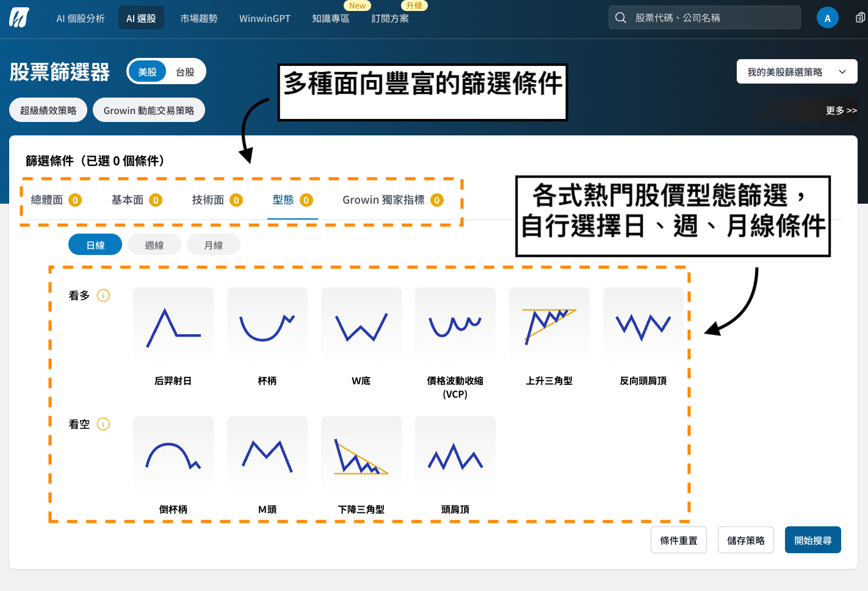868x591 pixels.
Task: Choose the 倒杯柄 bearish pattern icon
Action: point(173,456)
